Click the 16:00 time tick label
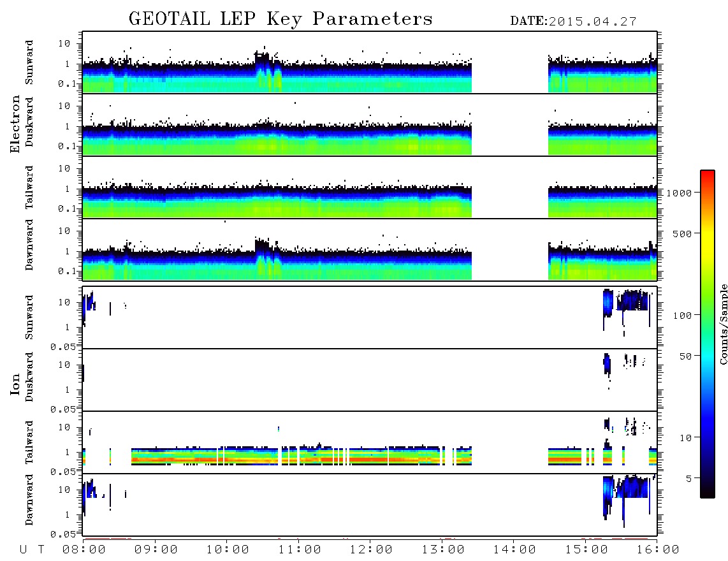The image size is (728, 561). 657,550
